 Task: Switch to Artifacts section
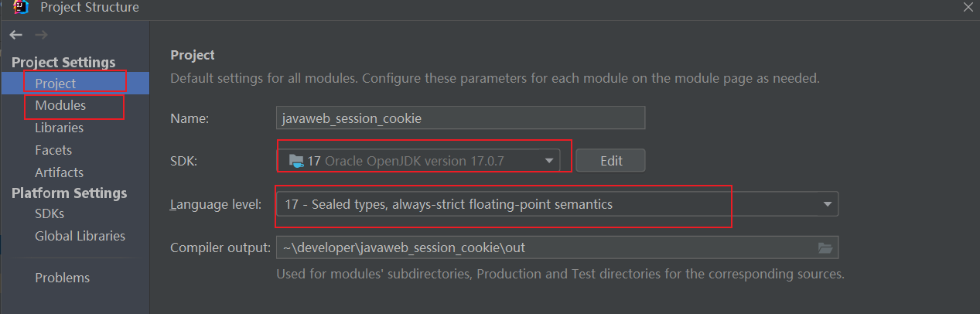59,172
